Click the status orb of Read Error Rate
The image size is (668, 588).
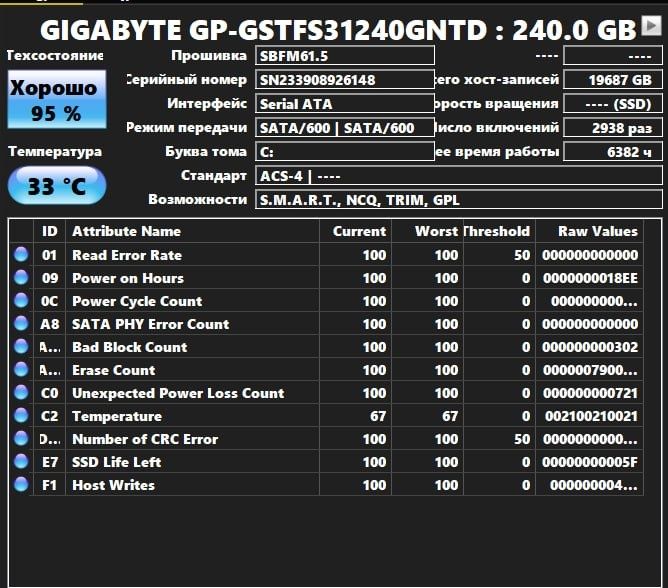click(x=21, y=254)
